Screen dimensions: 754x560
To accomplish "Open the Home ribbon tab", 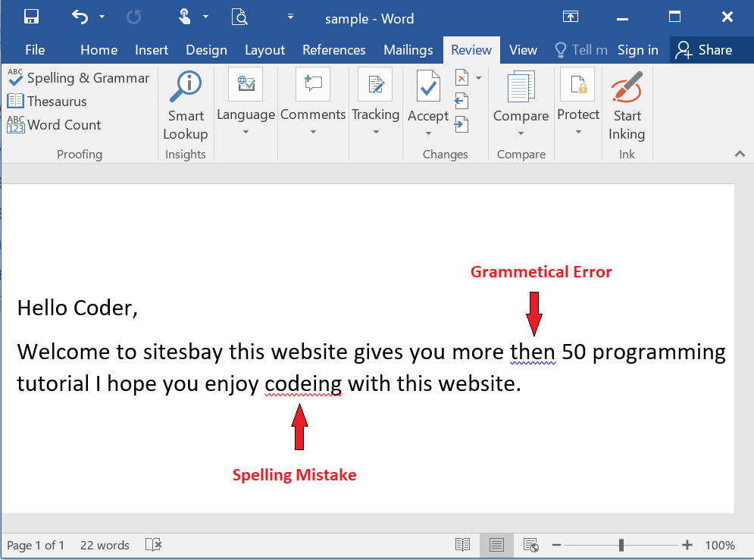I will [x=99, y=50].
